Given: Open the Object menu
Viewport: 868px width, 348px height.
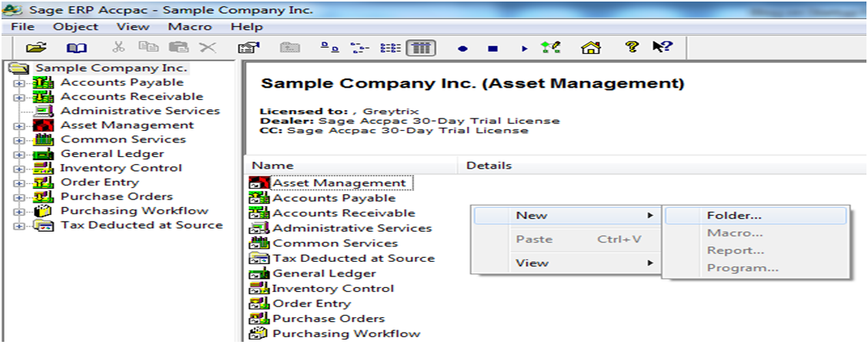Looking at the screenshot, I should [x=76, y=27].
